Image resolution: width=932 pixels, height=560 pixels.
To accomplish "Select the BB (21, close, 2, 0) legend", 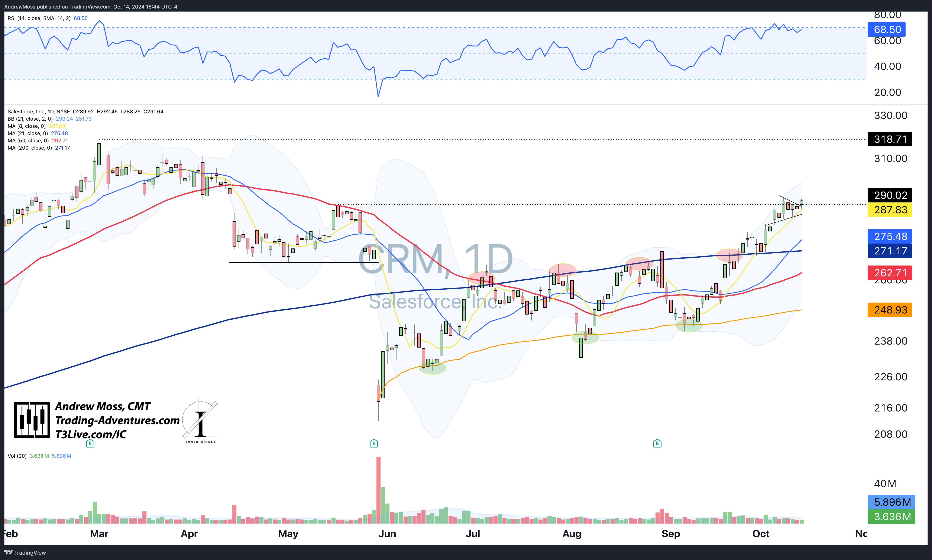I will pyautogui.click(x=30, y=119).
